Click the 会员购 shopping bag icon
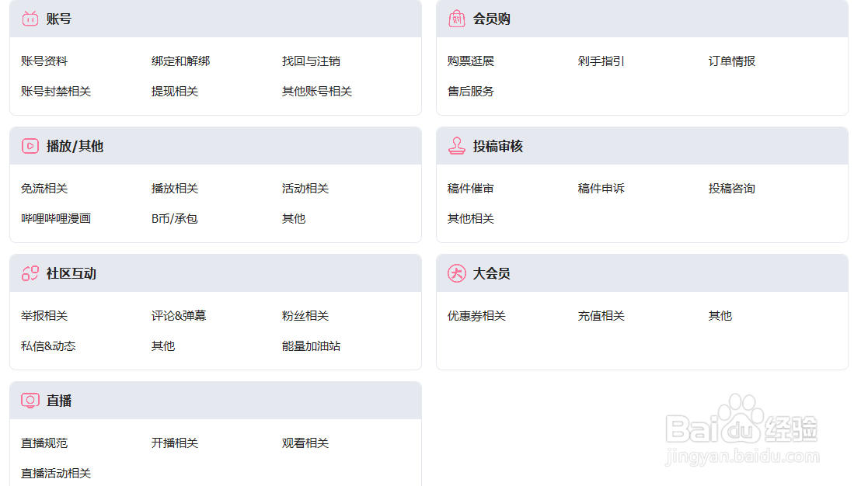The height and width of the screenshot is (486, 868). tap(457, 19)
